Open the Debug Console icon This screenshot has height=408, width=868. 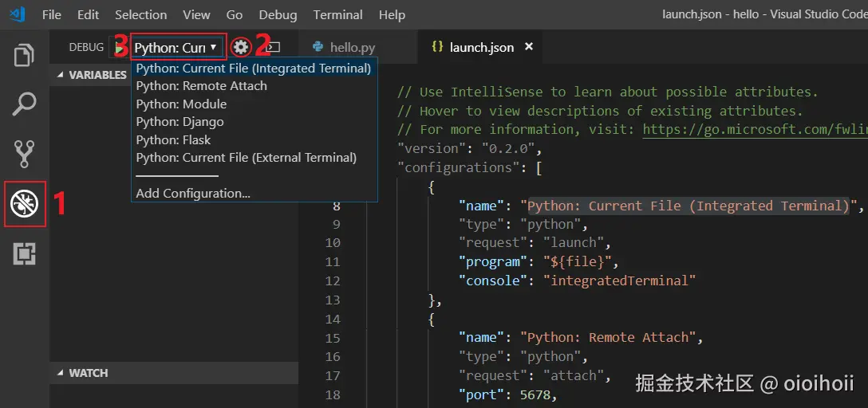click(272, 48)
